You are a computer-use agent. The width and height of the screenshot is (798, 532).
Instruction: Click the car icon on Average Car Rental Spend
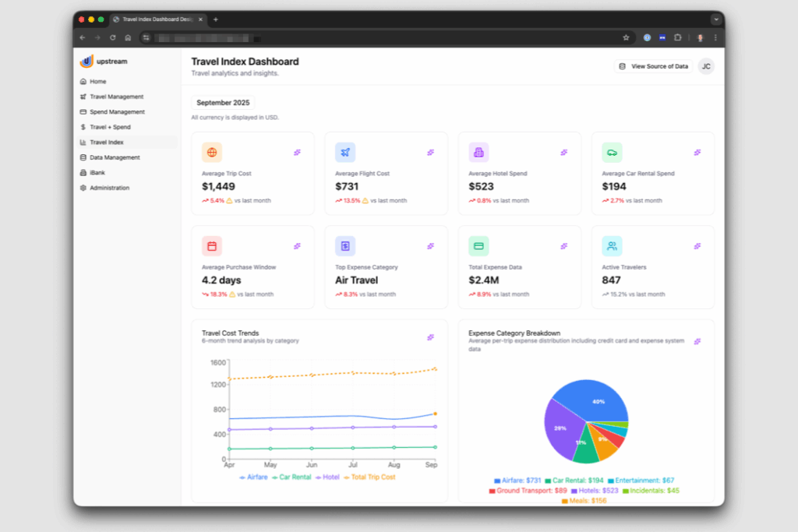[612, 152]
